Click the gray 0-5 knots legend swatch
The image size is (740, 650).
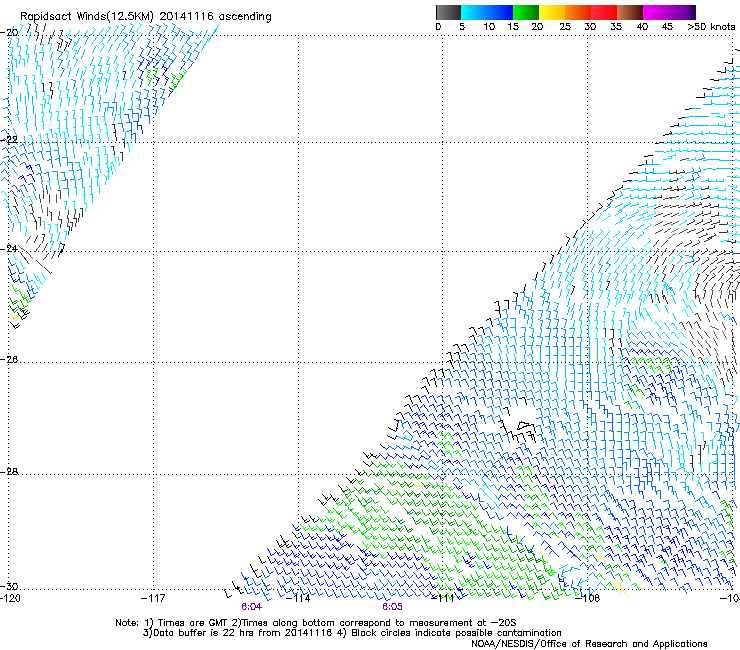tap(448, 12)
